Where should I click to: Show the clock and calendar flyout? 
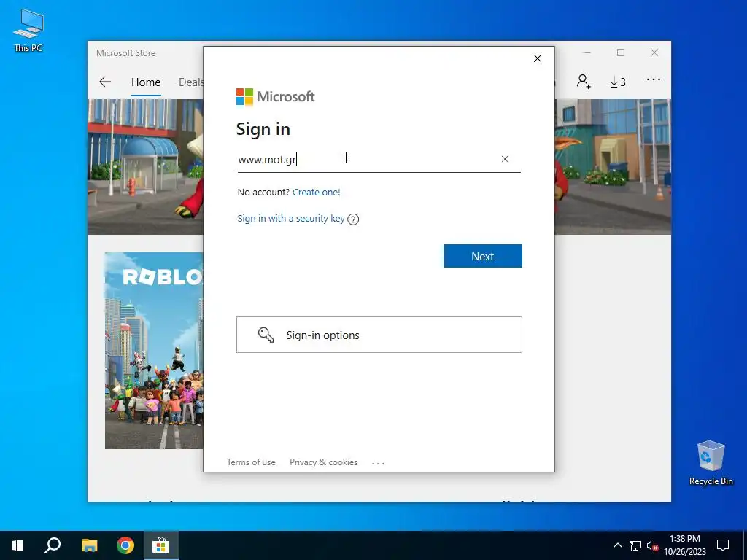tap(684, 545)
